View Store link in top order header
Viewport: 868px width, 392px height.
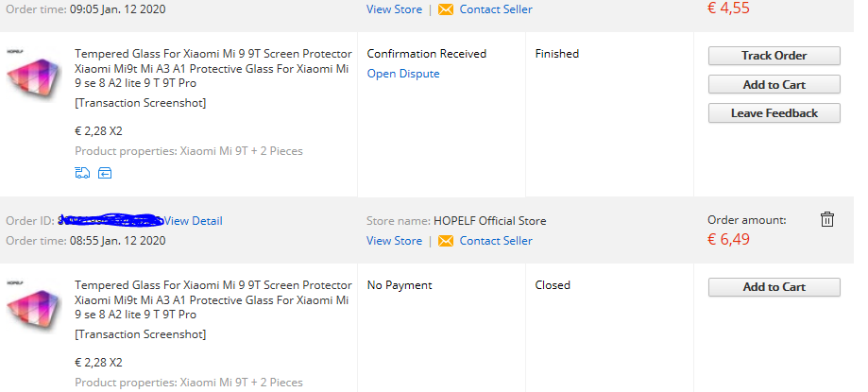click(x=394, y=9)
